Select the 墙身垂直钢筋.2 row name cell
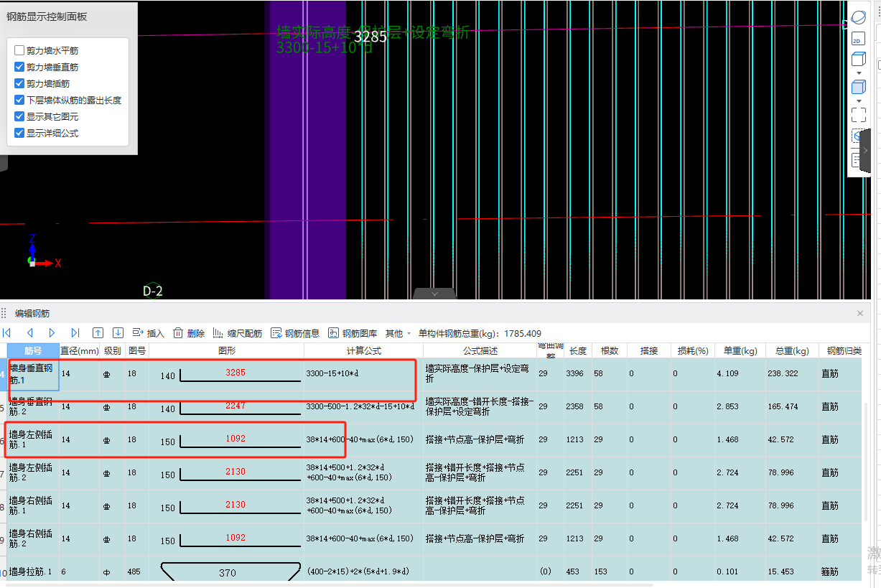 (33, 407)
